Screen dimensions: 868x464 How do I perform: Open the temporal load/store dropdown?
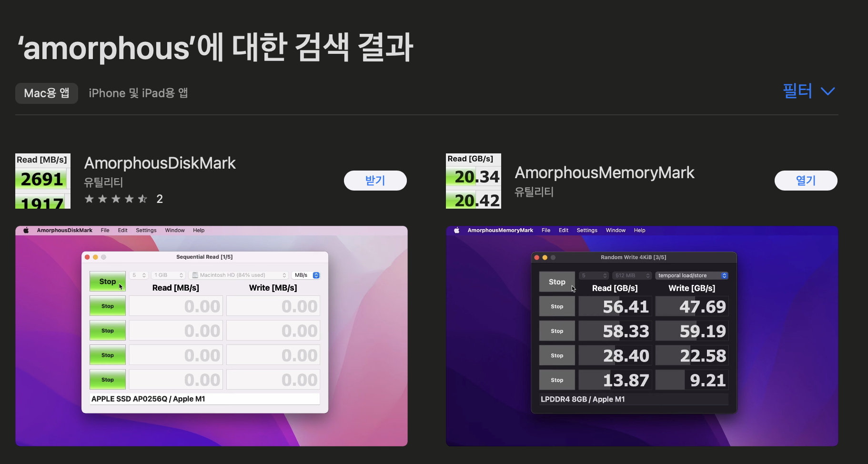692,275
